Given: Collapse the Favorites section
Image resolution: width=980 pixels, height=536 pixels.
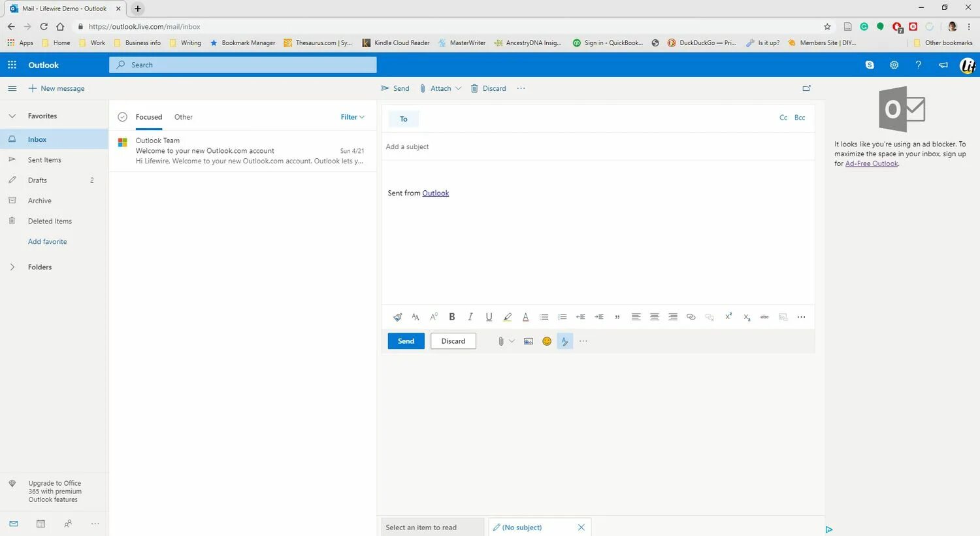Looking at the screenshot, I should pos(12,116).
